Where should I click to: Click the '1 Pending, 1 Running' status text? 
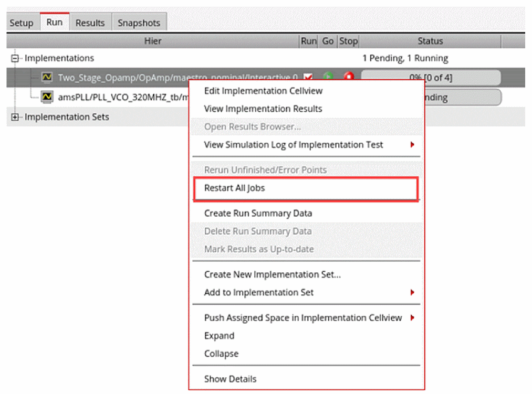tap(405, 58)
